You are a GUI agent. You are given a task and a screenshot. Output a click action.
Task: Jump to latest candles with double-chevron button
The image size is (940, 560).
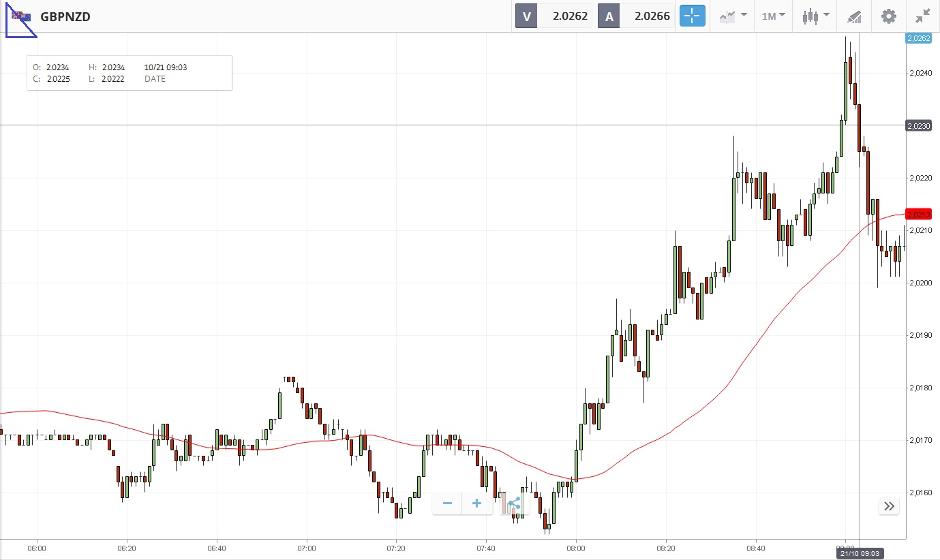[x=889, y=505]
